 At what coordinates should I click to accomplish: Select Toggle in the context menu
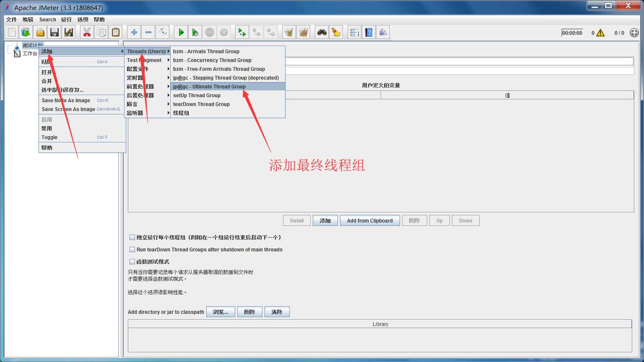(x=82, y=137)
